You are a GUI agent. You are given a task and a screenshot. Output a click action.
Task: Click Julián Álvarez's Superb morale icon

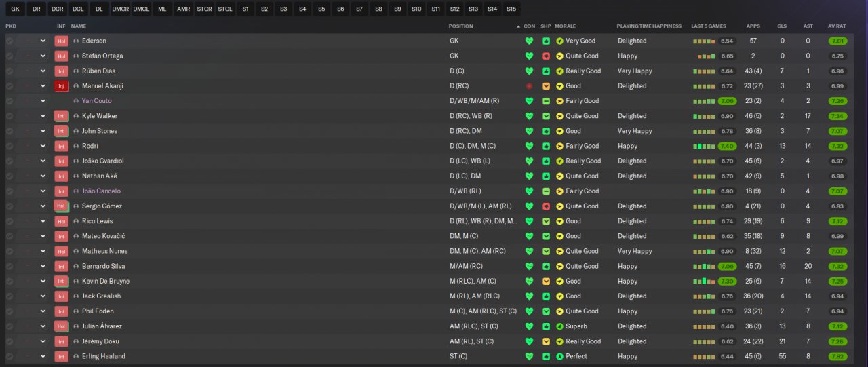click(x=559, y=326)
